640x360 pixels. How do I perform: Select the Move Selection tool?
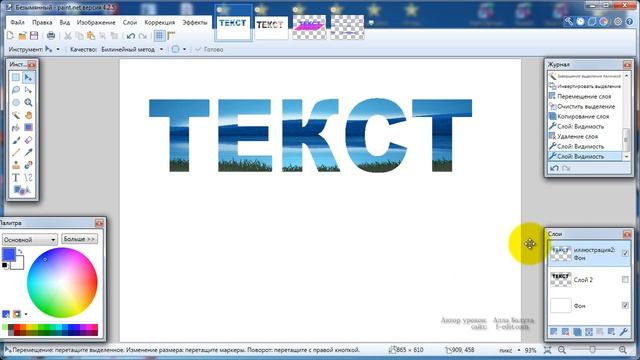[28, 90]
